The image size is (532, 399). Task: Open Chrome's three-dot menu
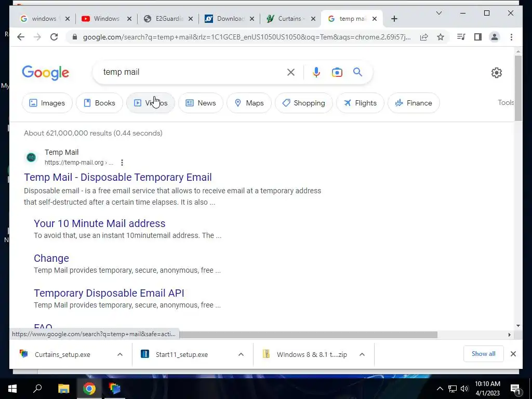(511, 37)
